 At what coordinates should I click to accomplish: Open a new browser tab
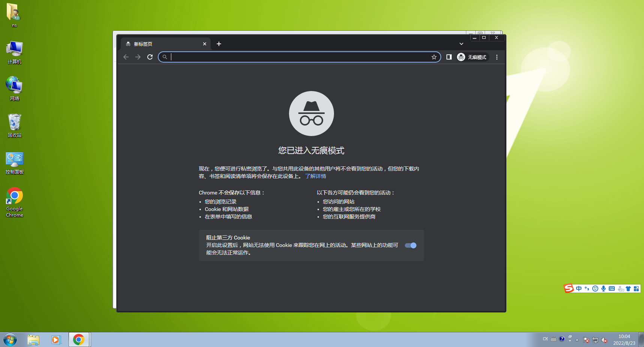point(219,44)
